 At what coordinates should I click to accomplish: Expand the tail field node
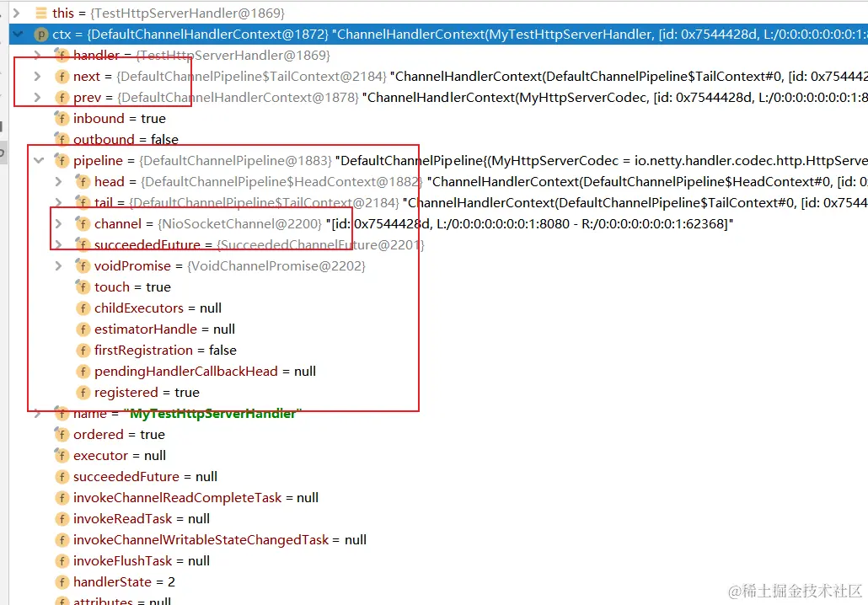[58, 202]
